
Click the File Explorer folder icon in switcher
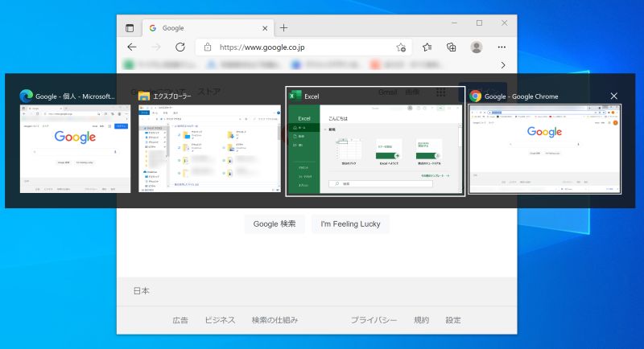(144, 96)
